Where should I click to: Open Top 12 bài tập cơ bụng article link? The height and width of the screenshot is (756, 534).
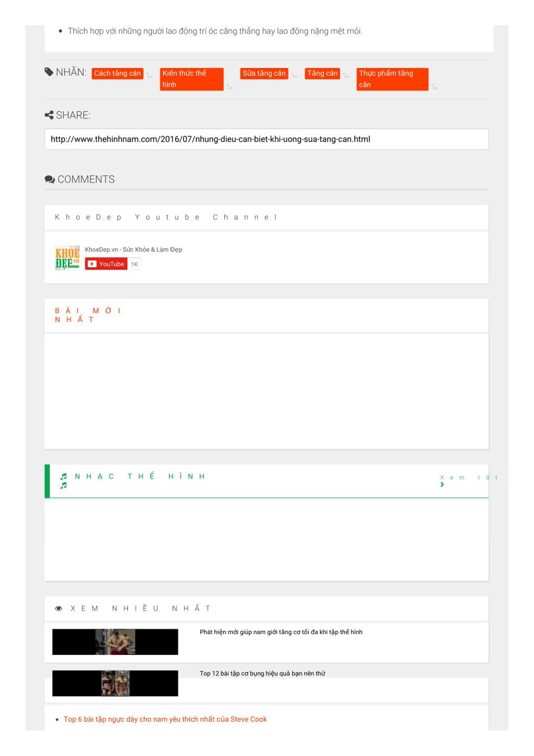point(262,673)
